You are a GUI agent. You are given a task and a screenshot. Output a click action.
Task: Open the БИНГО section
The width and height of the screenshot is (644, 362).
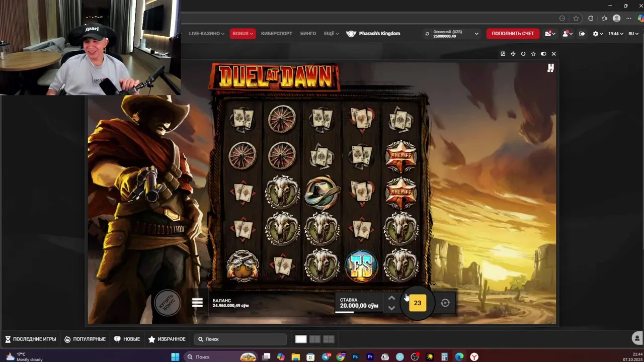click(x=308, y=34)
